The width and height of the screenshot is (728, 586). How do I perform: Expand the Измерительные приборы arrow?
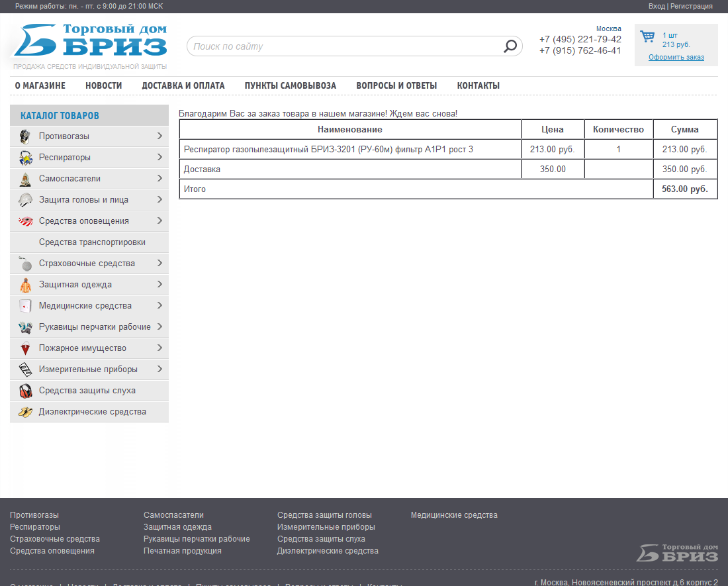159,369
